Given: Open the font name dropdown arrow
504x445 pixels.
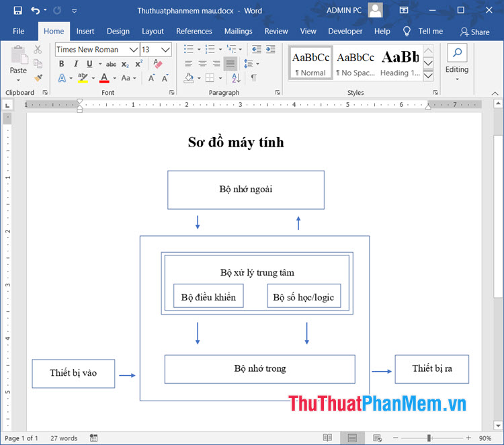Looking at the screenshot, I should (x=134, y=50).
